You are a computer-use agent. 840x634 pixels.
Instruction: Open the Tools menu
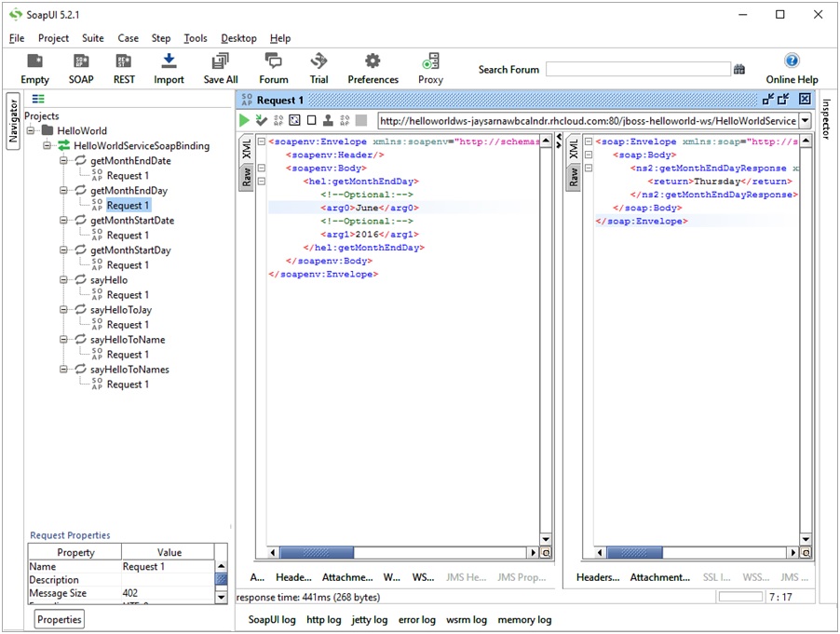pos(196,38)
